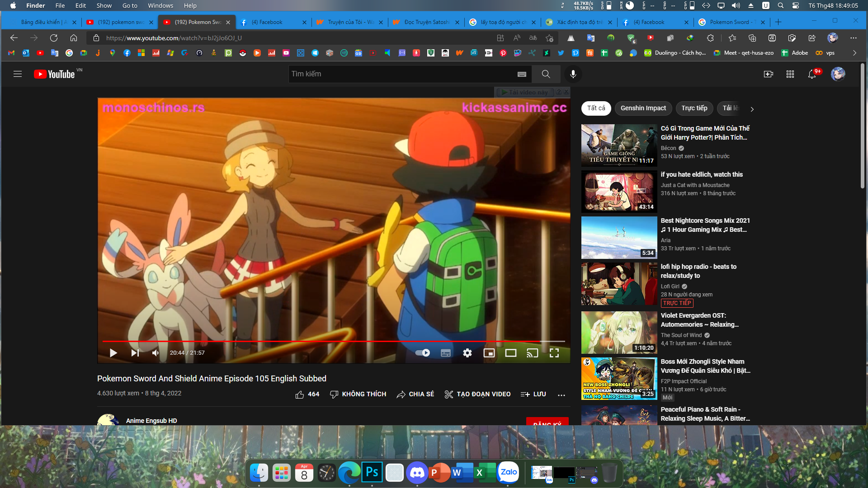Open more actions menu under the video

click(x=561, y=395)
